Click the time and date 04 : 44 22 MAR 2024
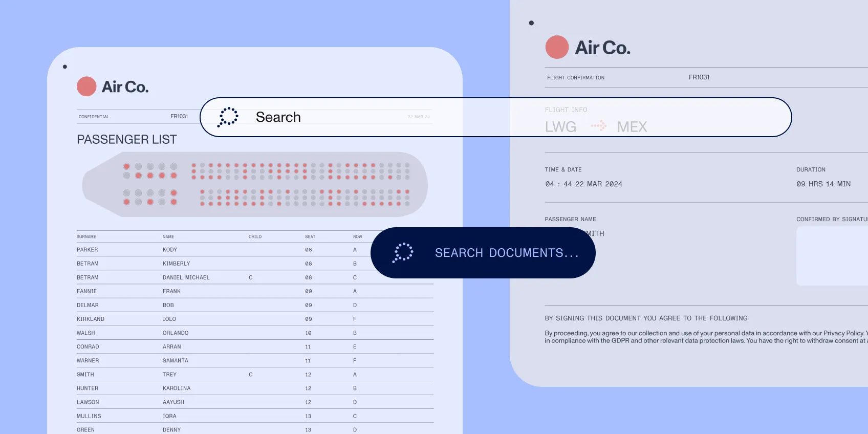868x434 pixels. (x=583, y=184)
